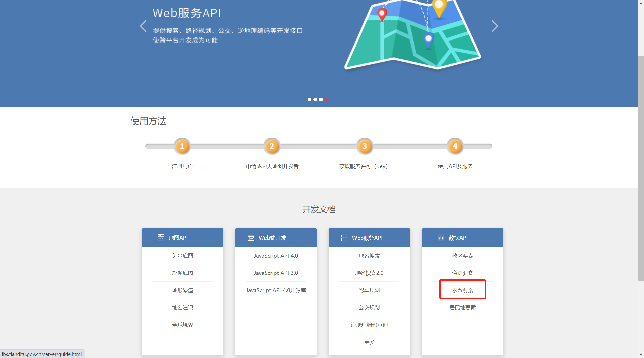Viewport: 644px width, 358px height.
Task: Select the first carousel indicator dot
Action: (x=309, y=99)
